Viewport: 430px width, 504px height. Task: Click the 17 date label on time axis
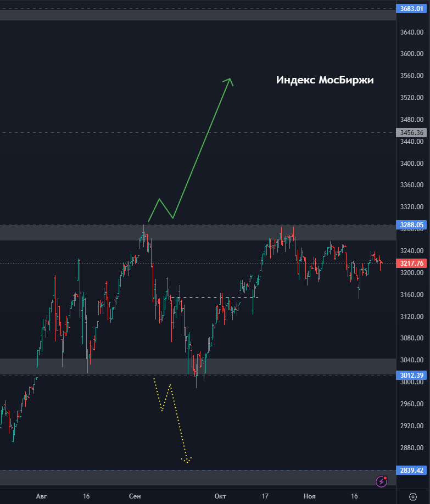click(x=265, y=496)
